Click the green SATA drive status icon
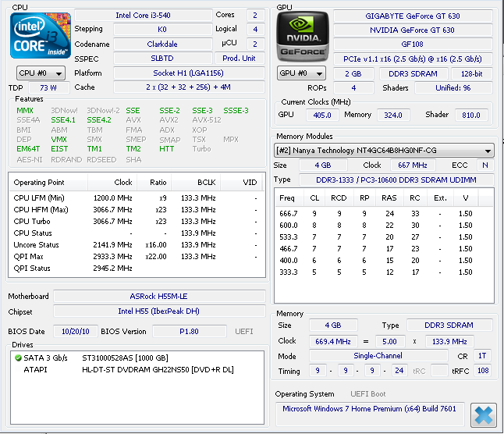The height and width of the screenshot is (434, 504). click(x=18, y=358)
